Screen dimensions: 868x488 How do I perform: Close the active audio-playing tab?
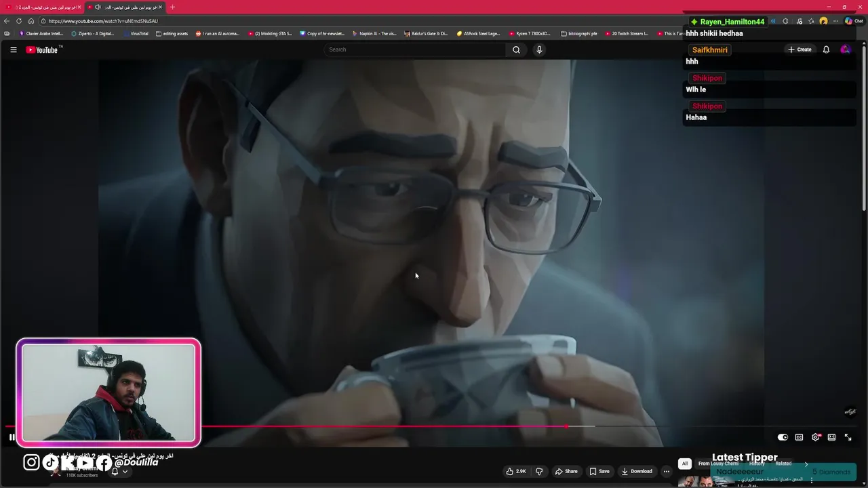coord(160,7)
